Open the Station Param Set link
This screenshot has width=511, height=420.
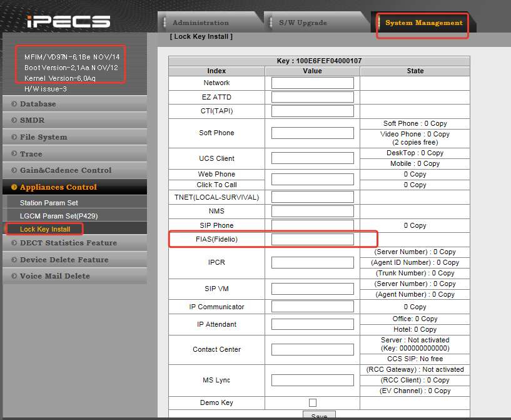coord(49,203)
